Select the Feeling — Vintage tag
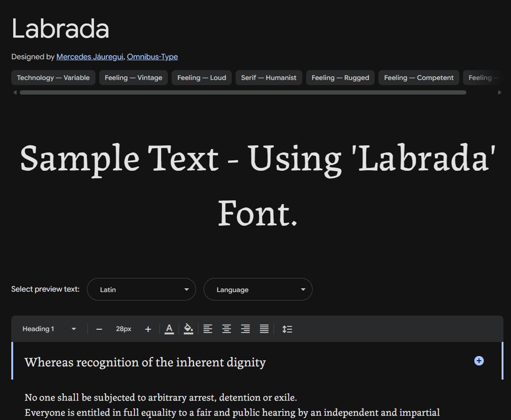Screen dimensions: 511x420 coord(134,78)
